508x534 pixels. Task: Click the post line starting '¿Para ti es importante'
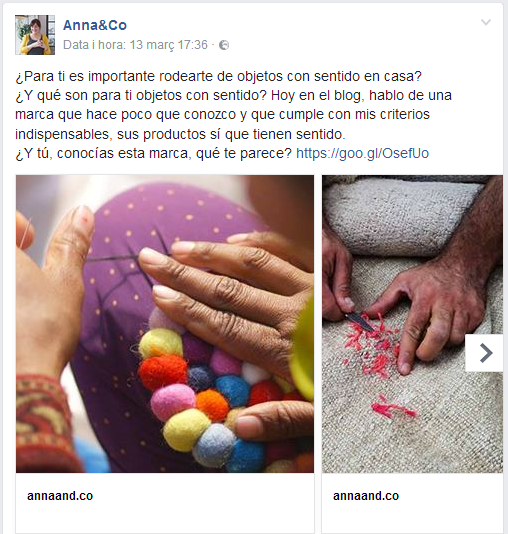219,76
